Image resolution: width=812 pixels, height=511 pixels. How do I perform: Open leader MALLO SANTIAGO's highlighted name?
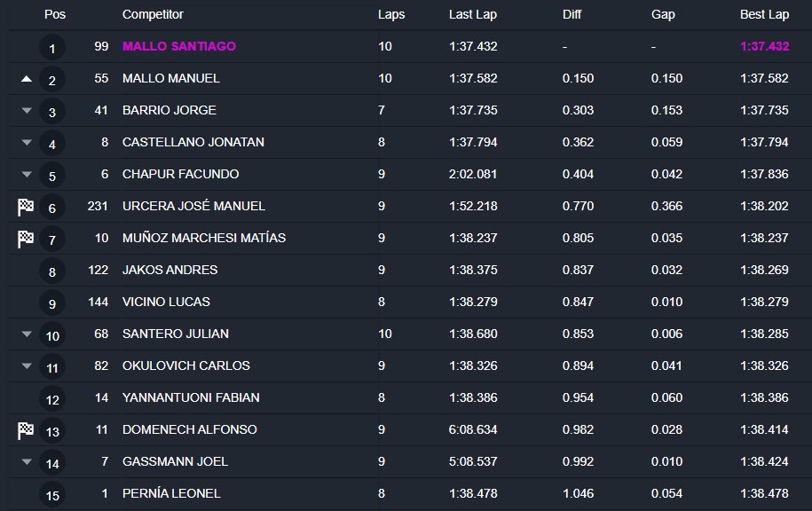(179, 46)
